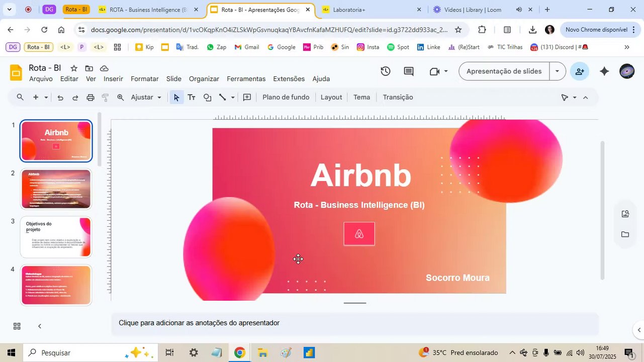Open the Editar menu
Image resolution: width=644 pixels, height=362 pixels.
pyautogui.click(x=69, y=79)
